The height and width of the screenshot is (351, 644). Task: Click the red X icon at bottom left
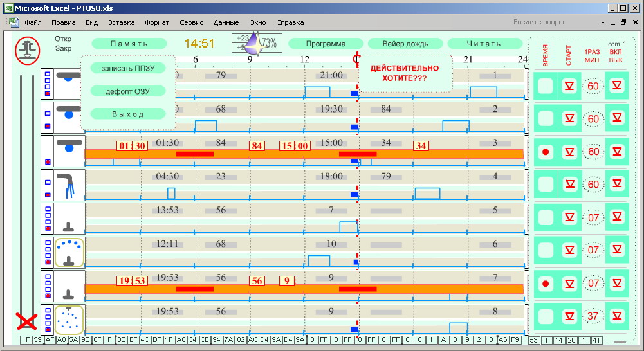pyautogui.click(x=26, y=321)
